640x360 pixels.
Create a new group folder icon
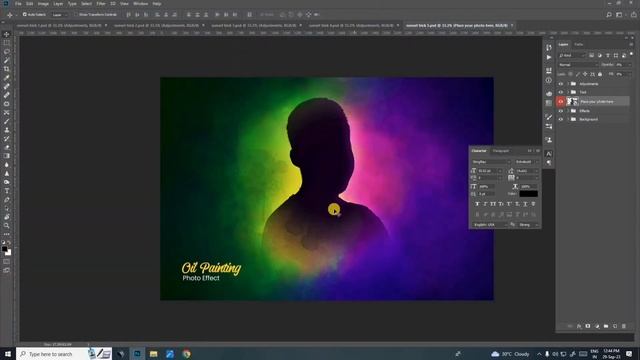pyautogui.click(x=606, y=326)
